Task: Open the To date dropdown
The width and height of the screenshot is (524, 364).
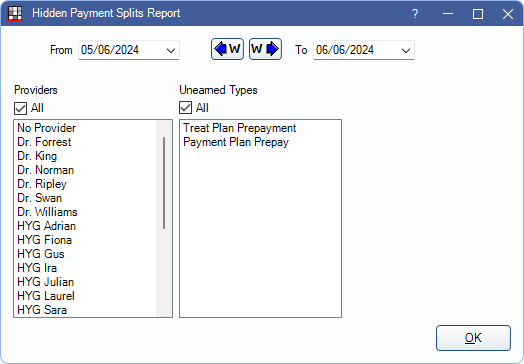Action: click(x=406, y=50)
